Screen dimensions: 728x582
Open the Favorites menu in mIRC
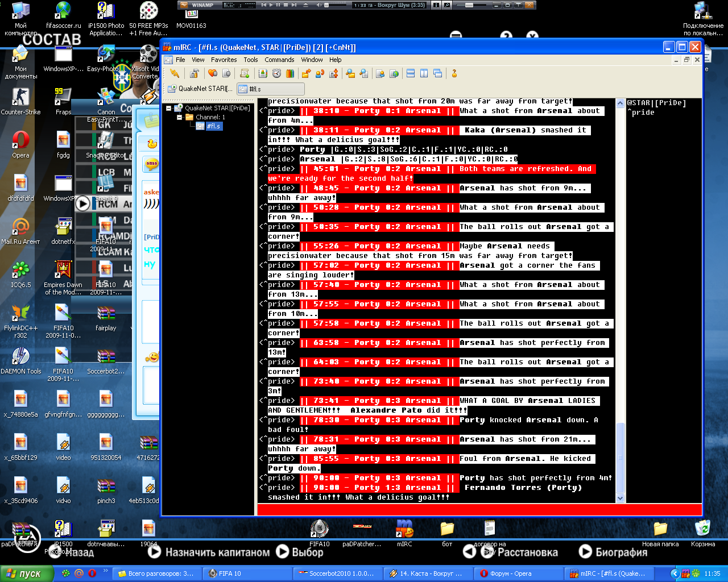tap(224, 60)
